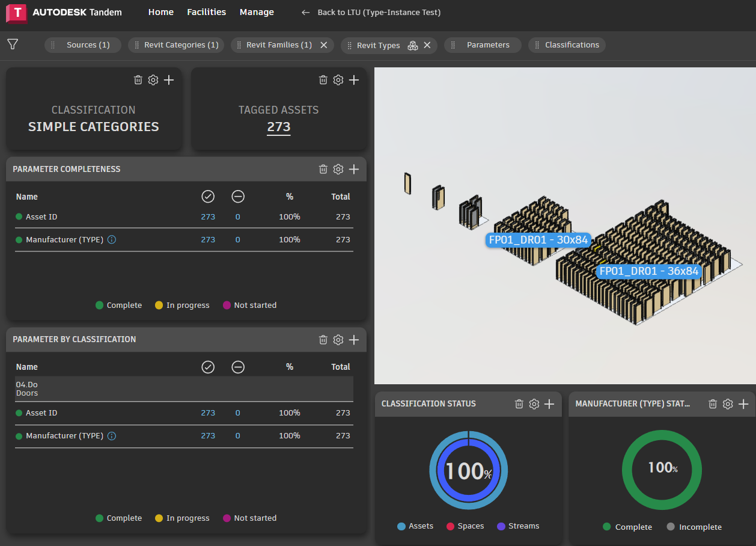Open settings on the Simple Categories card
This screenshot has width=756, height=546.
pos(153,79)
